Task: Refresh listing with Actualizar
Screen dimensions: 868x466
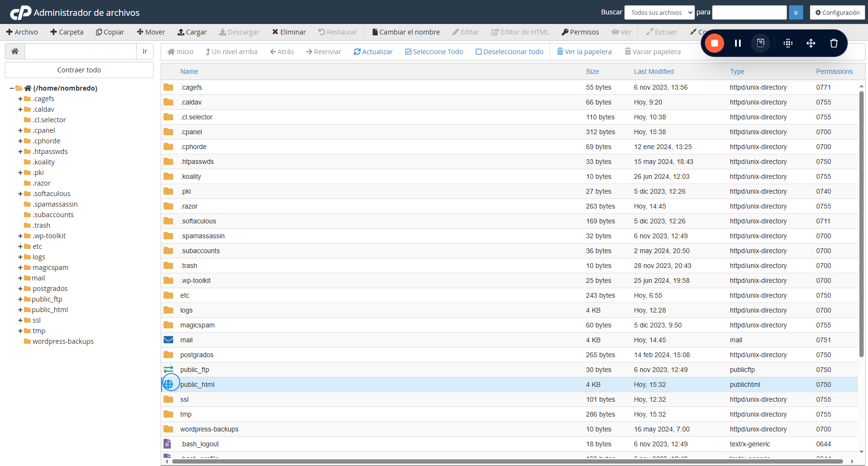Action: pyautogui.click(x=373, y=52)
